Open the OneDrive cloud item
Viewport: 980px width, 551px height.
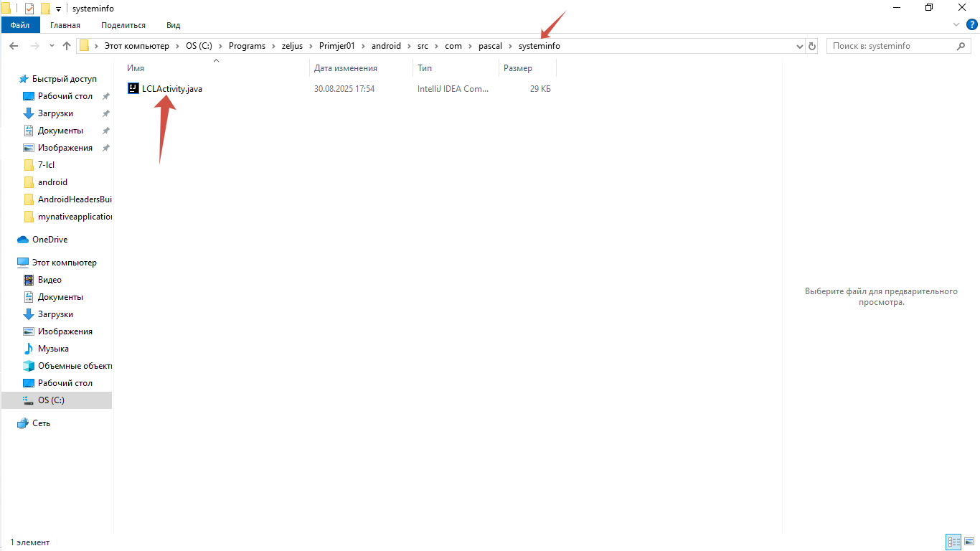coord(50,240)
